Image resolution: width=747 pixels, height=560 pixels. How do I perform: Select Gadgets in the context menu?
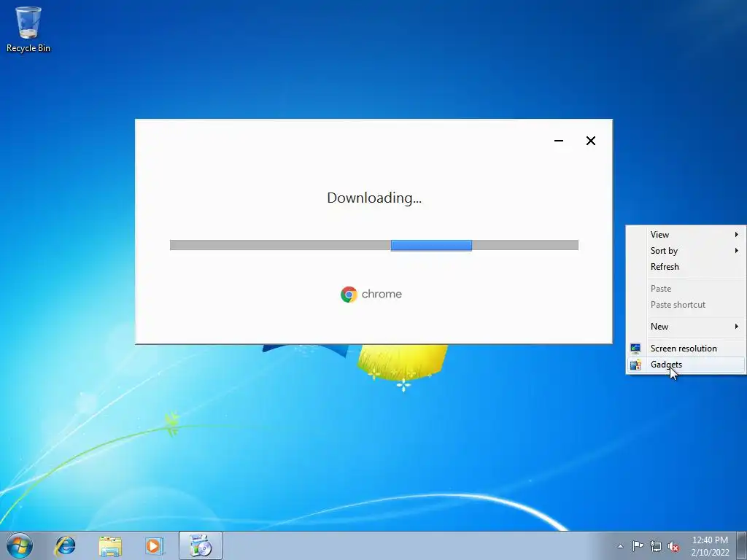[686, 365]
